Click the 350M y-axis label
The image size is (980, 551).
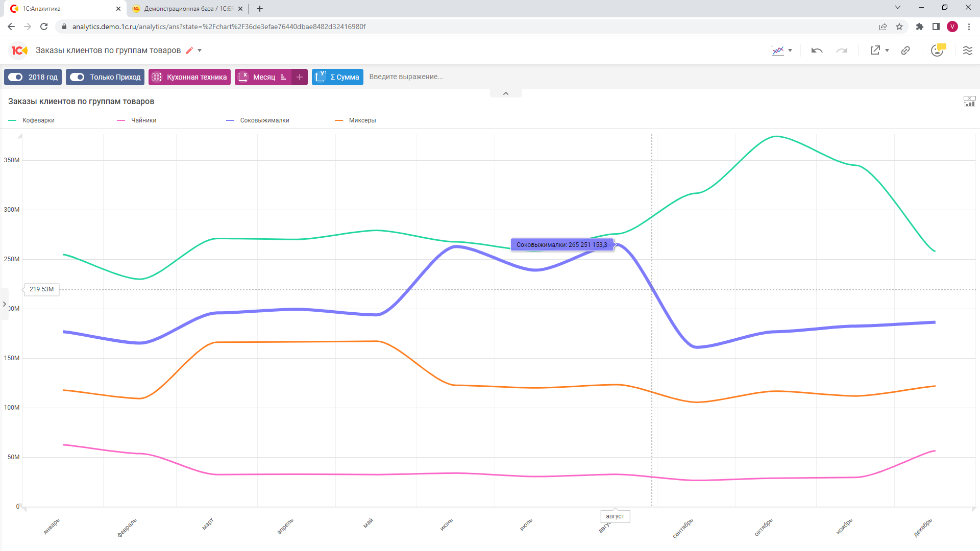pos(12,160)
